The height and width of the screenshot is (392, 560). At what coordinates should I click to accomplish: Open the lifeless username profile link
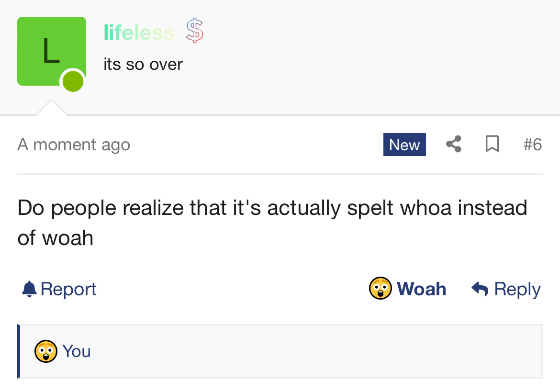pyautogui.click(x=139, y=33)
